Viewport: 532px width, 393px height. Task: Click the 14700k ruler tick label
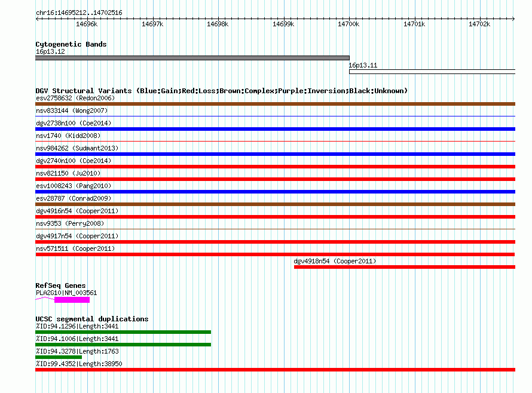pyautogui.click(x=348, y=24)
